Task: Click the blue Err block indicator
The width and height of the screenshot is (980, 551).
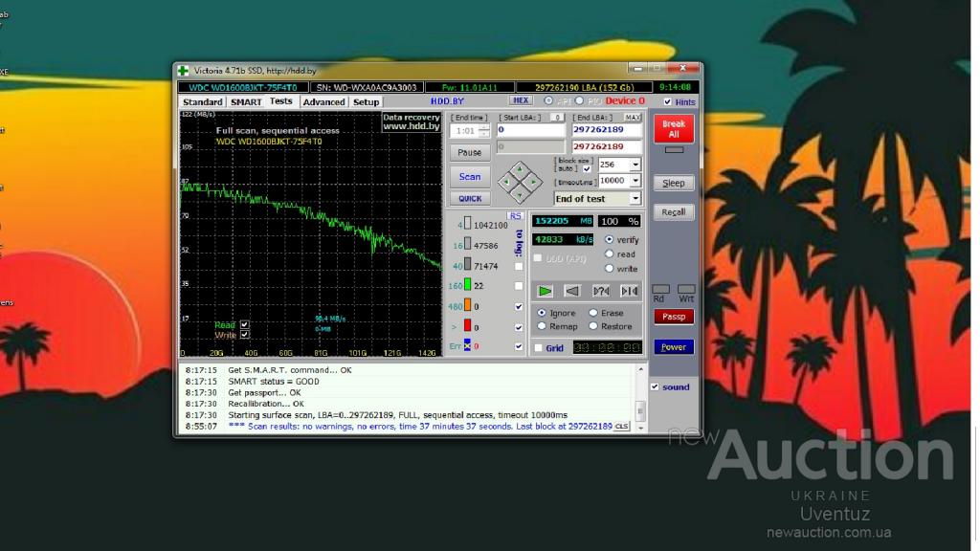Action: (467, 344)
